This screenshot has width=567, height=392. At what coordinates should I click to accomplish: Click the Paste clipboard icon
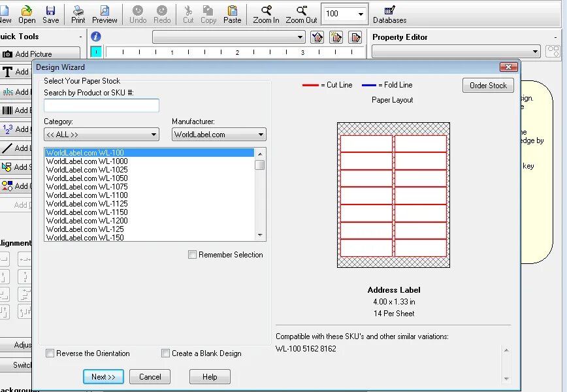(232, 15)
